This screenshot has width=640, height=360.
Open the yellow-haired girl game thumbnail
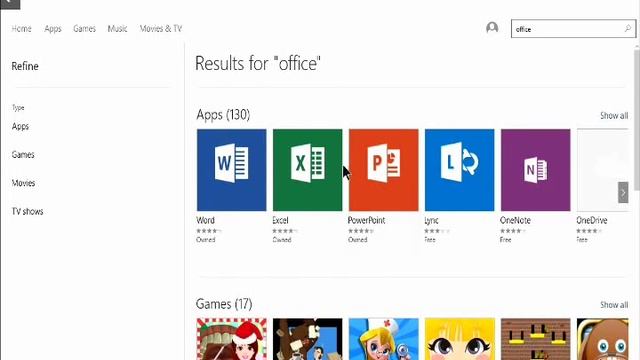459,339
